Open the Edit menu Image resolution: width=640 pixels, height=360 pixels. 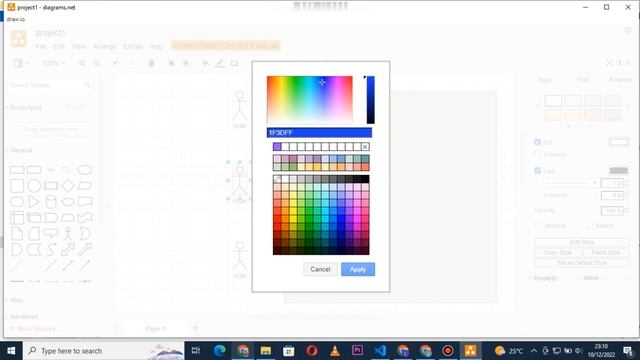[x=59, y=46]
